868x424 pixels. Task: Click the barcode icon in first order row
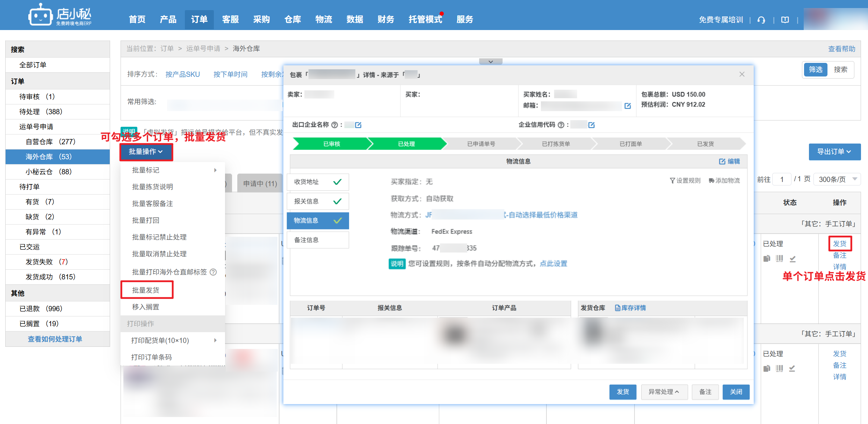(779, 258)
